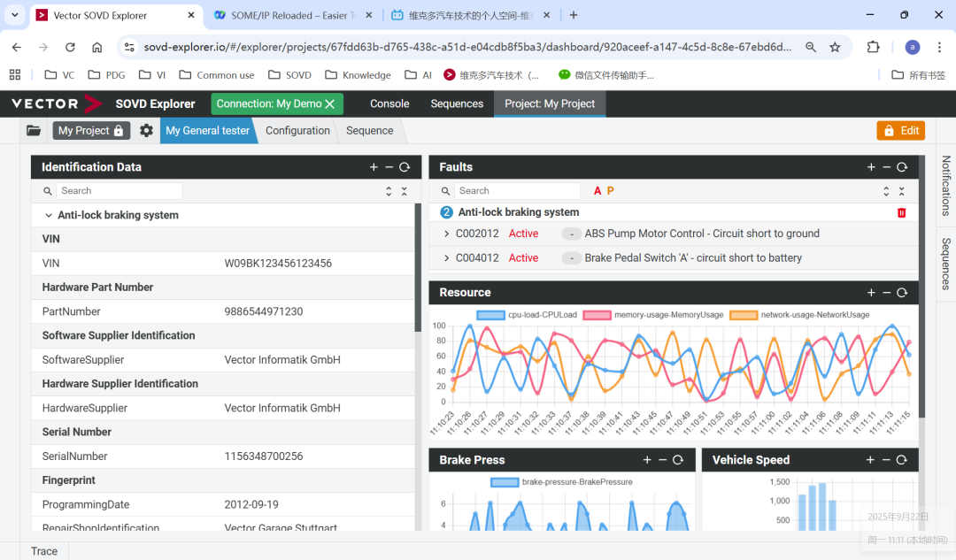Collapse all rows in Faults panel
The height and width of the screenshot is (560, 956).
coord(901,191)
